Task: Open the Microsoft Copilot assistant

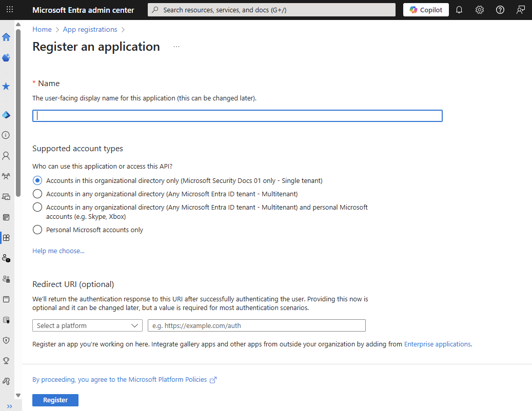Action: 425,9
